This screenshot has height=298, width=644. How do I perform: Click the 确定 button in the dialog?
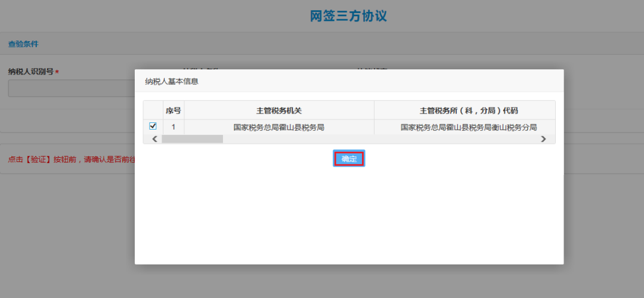click(x=349, y=159)
